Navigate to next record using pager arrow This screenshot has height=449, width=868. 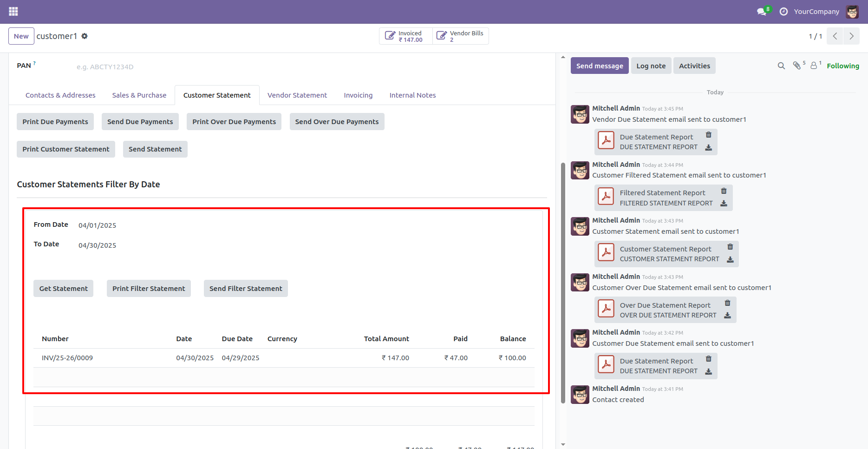(x=851, y=36)
